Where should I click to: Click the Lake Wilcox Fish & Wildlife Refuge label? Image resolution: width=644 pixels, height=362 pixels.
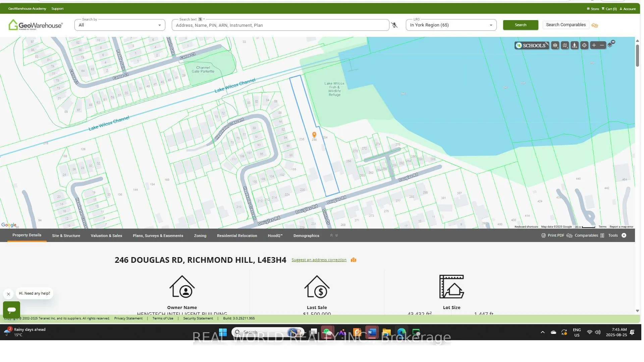click(x=334, y=89)
